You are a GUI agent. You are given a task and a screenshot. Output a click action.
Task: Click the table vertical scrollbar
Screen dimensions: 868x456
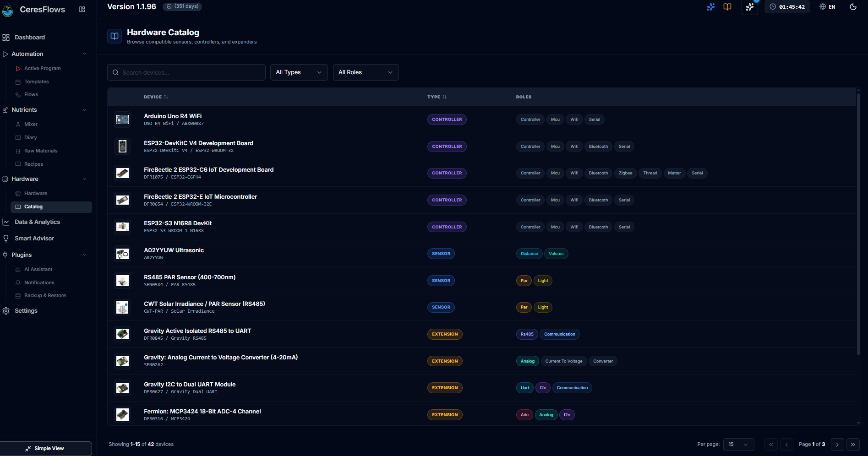click(x=858, y=224)
